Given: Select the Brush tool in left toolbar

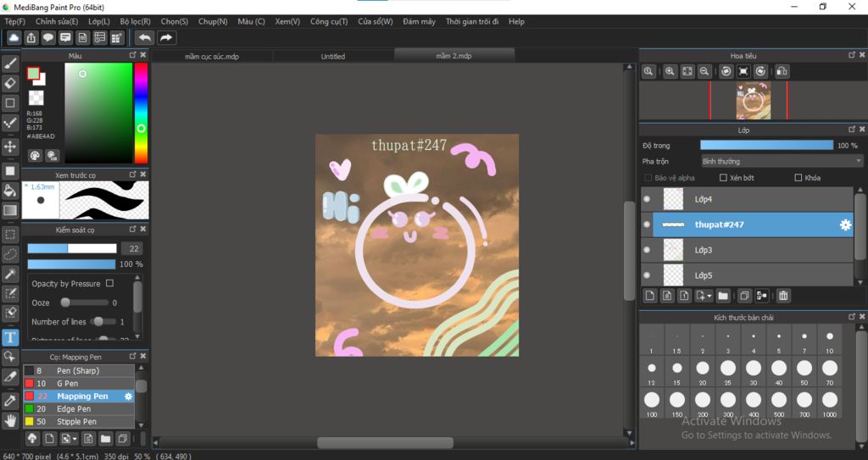Looking at the screenshot, I should coord(10,64).
